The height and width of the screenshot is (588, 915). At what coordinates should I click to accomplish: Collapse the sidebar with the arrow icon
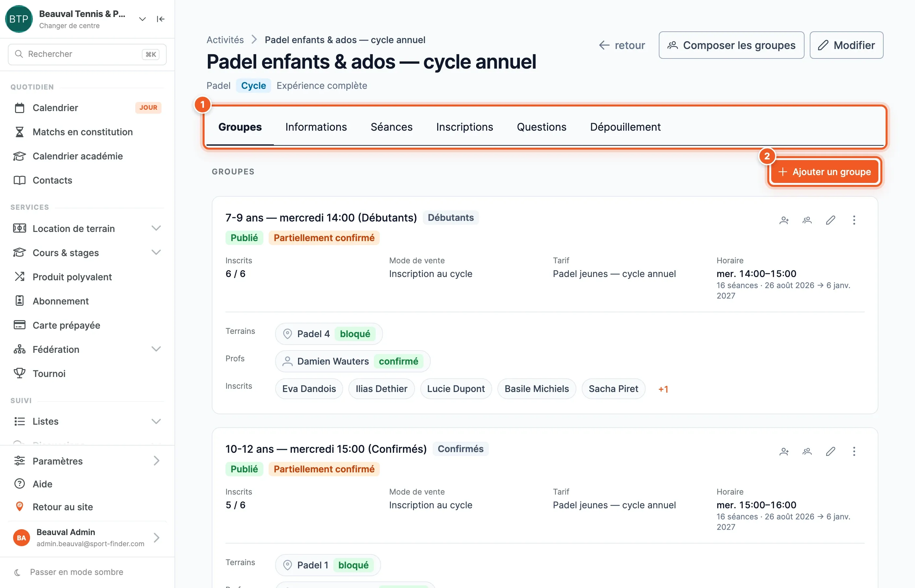tap(160, 19)
